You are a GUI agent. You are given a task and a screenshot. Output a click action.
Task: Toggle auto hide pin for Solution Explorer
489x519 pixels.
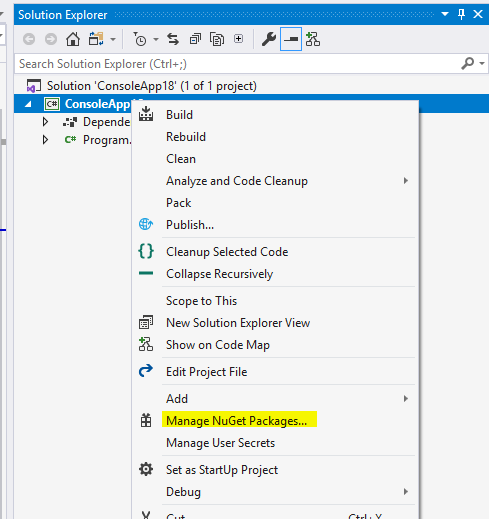tap(461, 14)
